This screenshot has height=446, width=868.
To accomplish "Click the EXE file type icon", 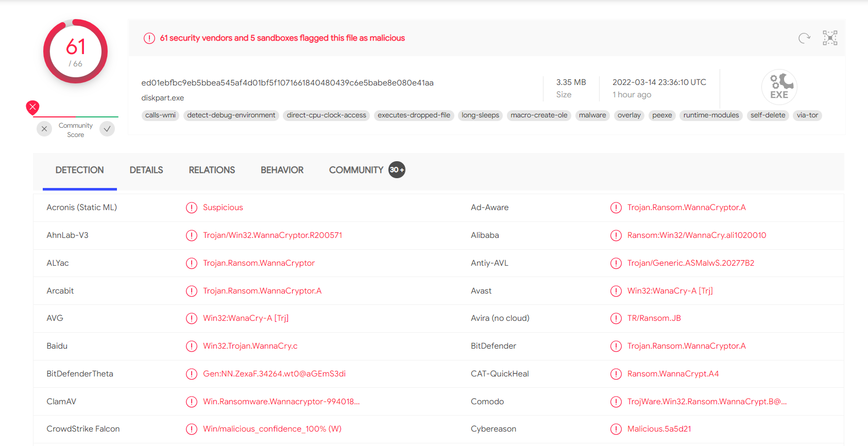I will pos(779,87).
